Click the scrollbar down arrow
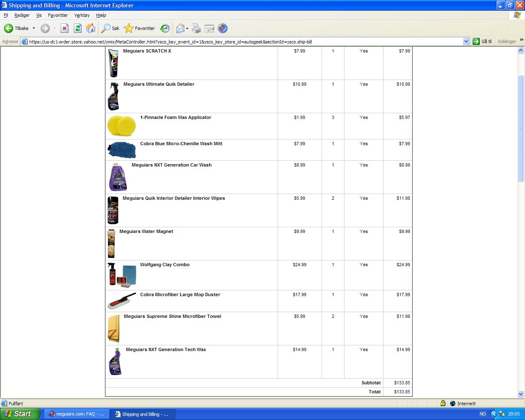Viewport: 525px width, 420px height. point(521,394)
